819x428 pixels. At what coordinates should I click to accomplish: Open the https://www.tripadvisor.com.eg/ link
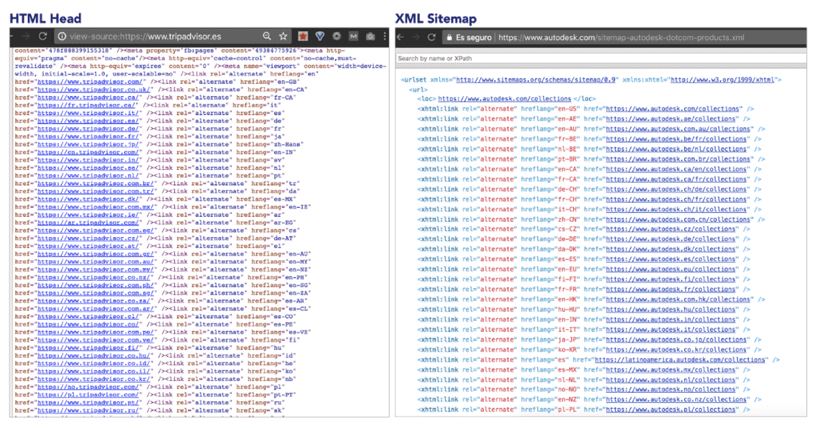click(96, 230)
